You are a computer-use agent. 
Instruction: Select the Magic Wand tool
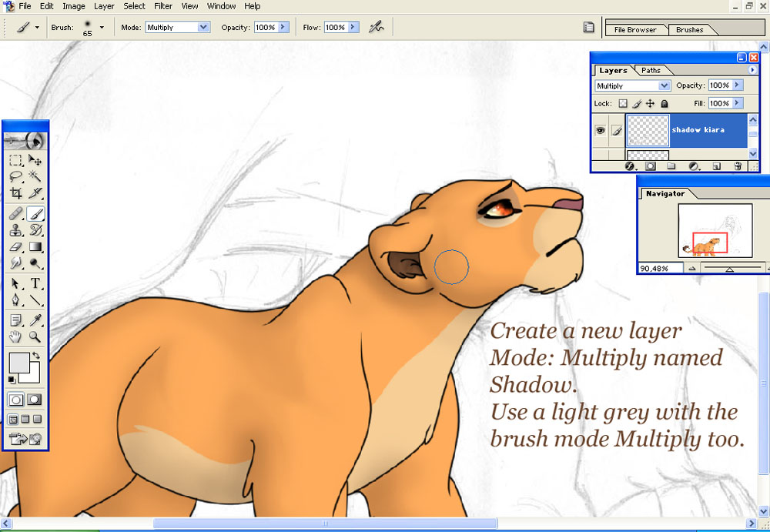(35, 176)
